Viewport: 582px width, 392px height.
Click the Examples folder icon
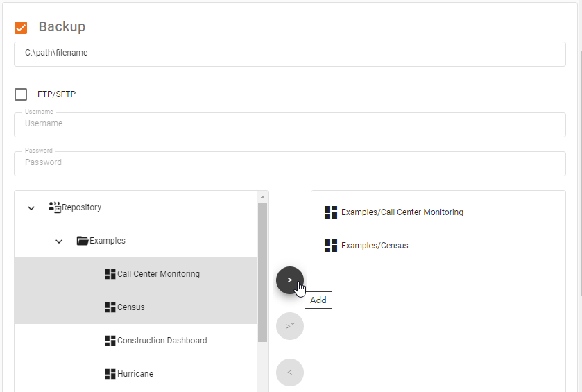(83, 241)
